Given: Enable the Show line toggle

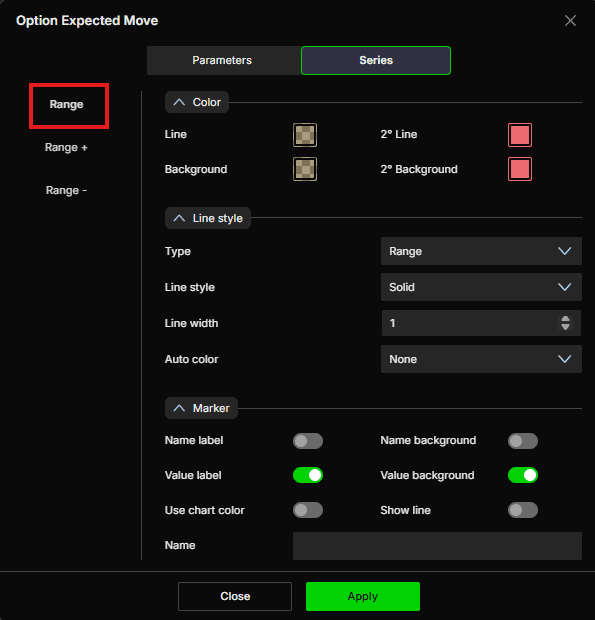Looking at the screenshot, I should tap(523, 510).
